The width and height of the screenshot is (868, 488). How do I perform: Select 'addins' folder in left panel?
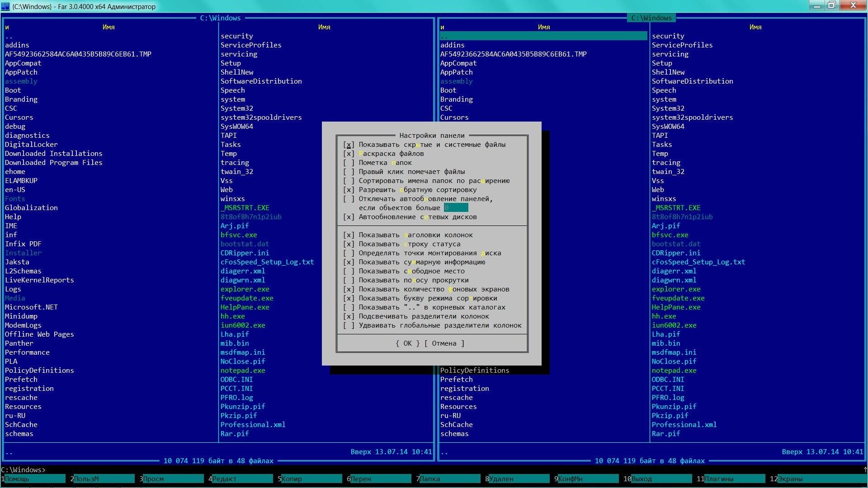click(x=17, y=45)
